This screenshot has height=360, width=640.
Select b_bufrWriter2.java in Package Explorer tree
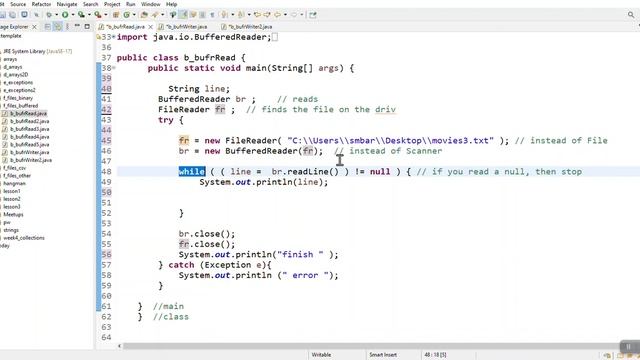pyautogui.click(x=31, y=160)
